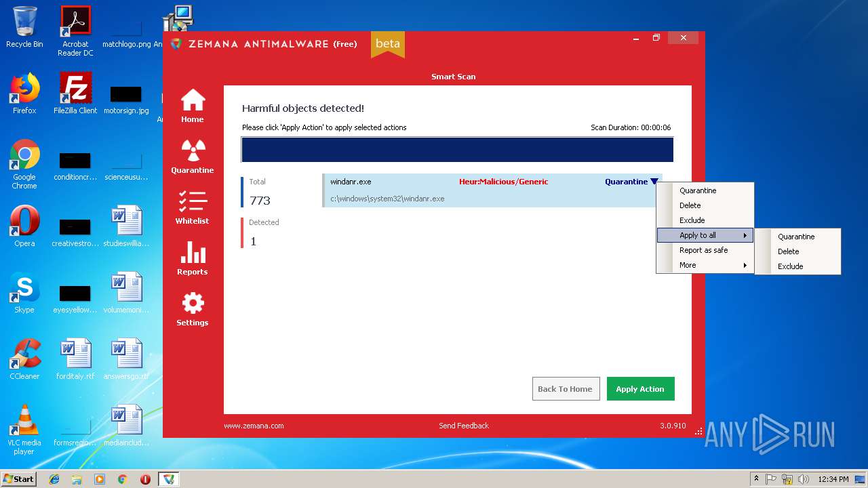Viewport: 868px width, 488px height.
Task: Choose Exclude in the action context menu
Action: click(x=692, y=220)
